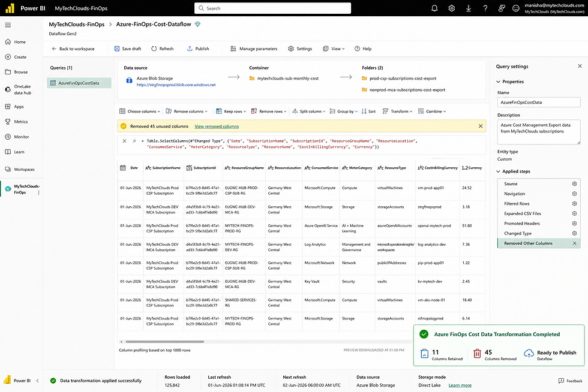Edit the Description text area
This screenshot has width=588, height=392.
(539, 132)
